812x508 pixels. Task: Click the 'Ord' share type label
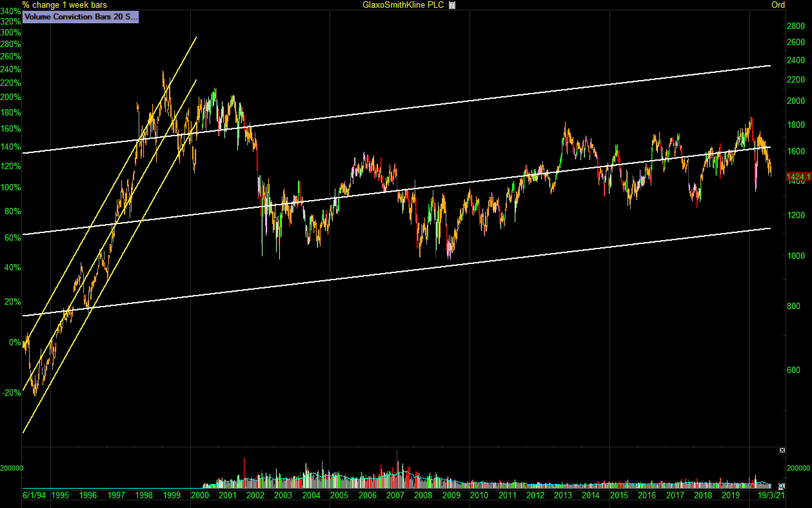coord(778,5)
